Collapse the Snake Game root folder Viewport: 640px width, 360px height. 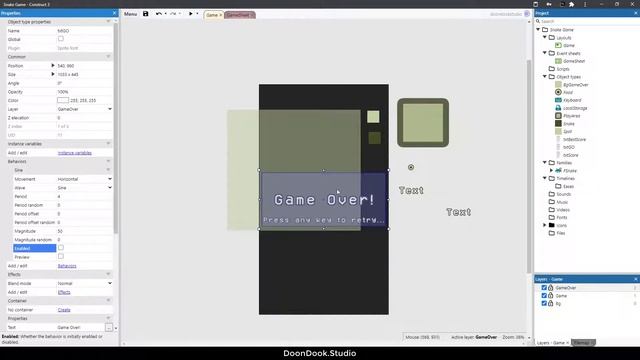pos(538,30)
